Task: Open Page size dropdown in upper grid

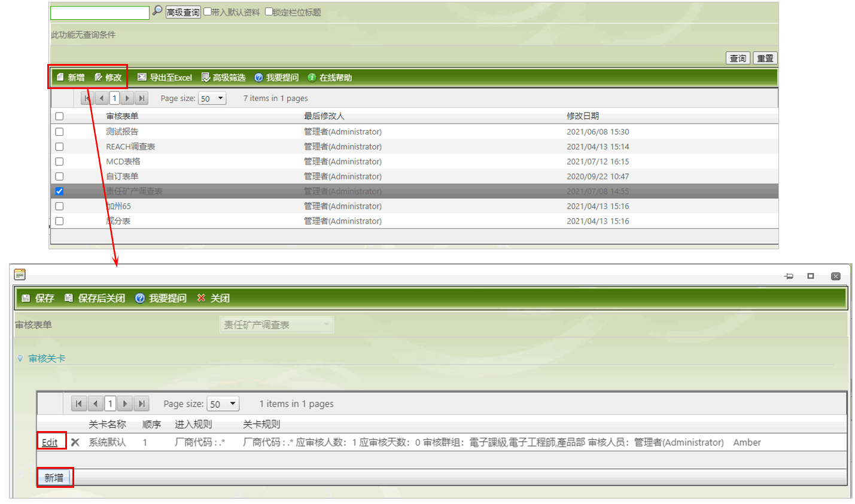Action: (212, 99)
